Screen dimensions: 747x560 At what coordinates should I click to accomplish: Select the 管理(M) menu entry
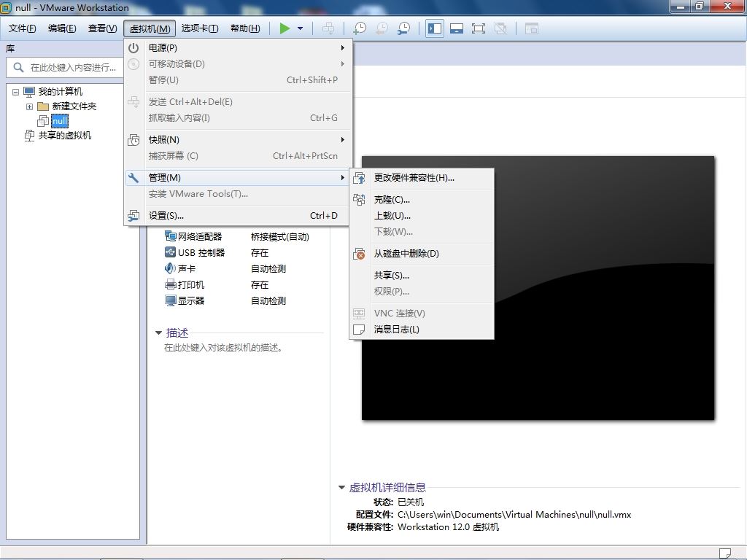click(237, 178)
